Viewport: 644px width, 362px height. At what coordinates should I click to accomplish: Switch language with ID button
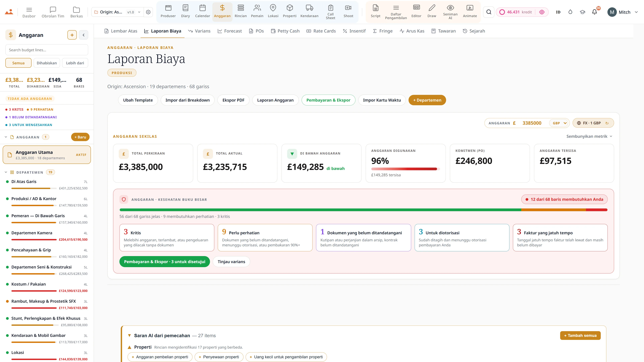coord(558,12)
